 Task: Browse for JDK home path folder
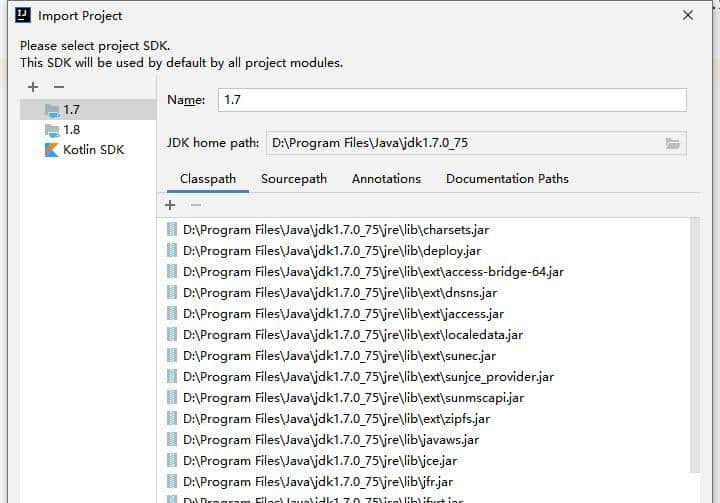click(x=673, y=144)
